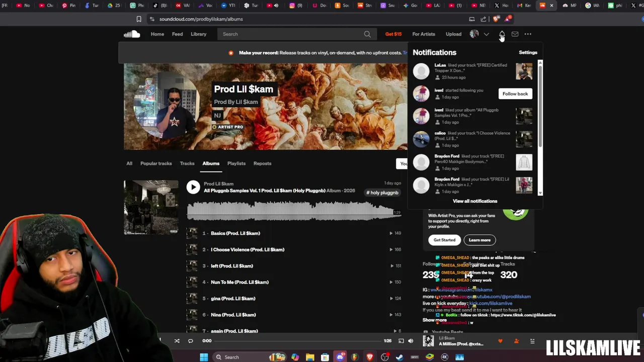The width and height of the screenshot is (644, 362).
Task: Click the Get Started button
Action: tap(444, 240)
